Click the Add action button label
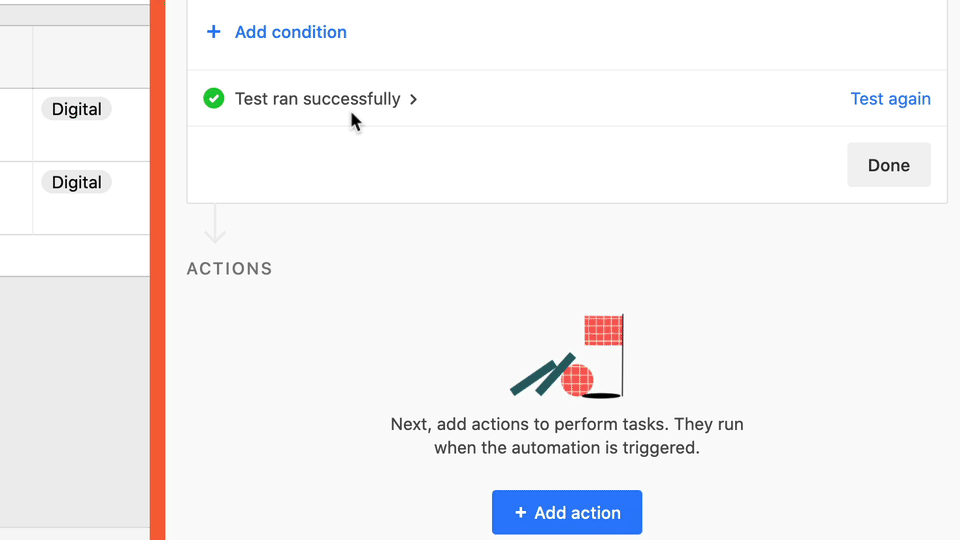Viewport: 960px width, 540px height. pyautogui.click(x=577, y=513)
